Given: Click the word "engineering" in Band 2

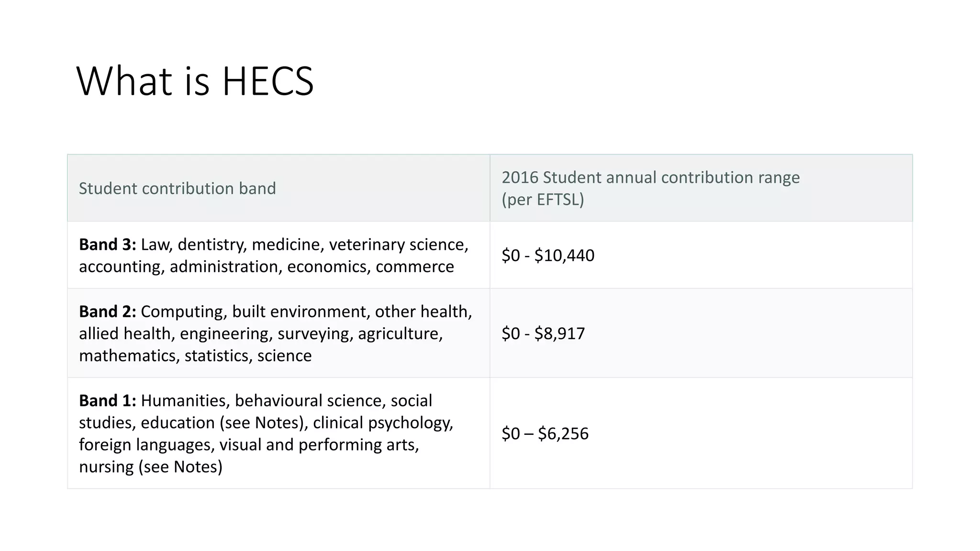Looking at the screenshot, I should click(x=226, y=333).
